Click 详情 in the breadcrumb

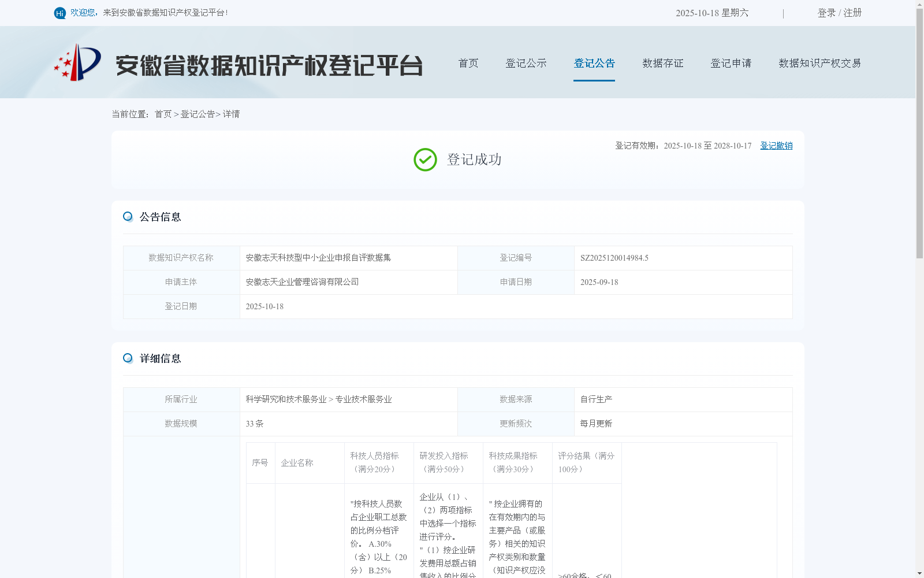click(232, 114)
